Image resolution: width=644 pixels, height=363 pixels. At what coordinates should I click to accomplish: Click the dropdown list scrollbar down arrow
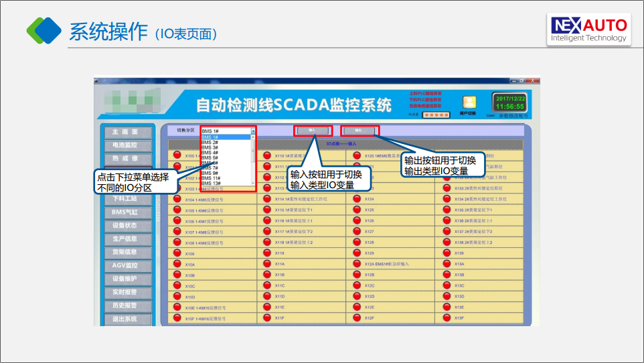(x=253, y=184)
